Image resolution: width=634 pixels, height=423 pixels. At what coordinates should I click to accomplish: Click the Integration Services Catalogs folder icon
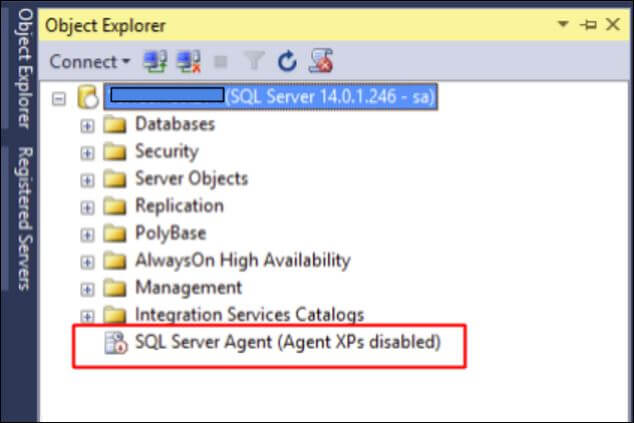pyautogui.click(x=115, y=315)
